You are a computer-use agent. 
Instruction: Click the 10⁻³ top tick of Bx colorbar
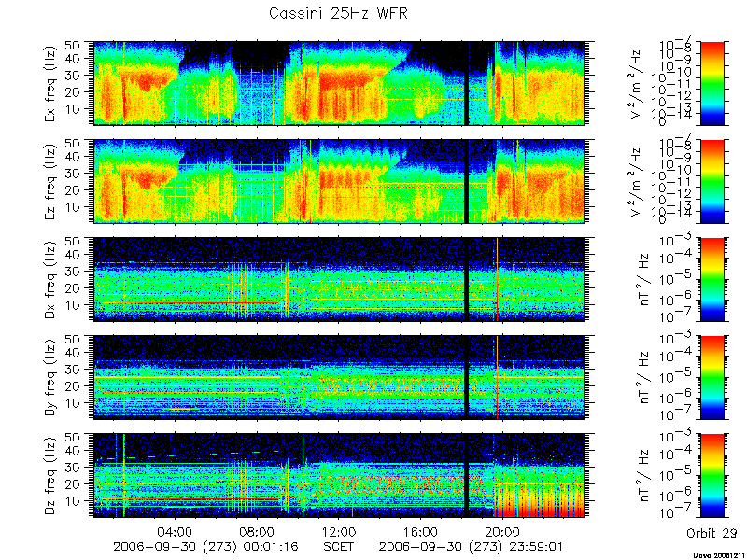[x=676, y=241]
